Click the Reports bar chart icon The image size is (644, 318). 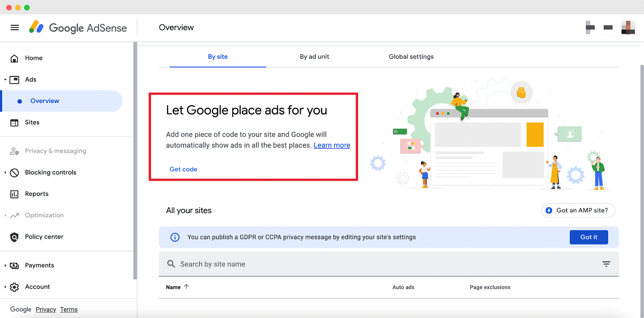pos(14,194)
